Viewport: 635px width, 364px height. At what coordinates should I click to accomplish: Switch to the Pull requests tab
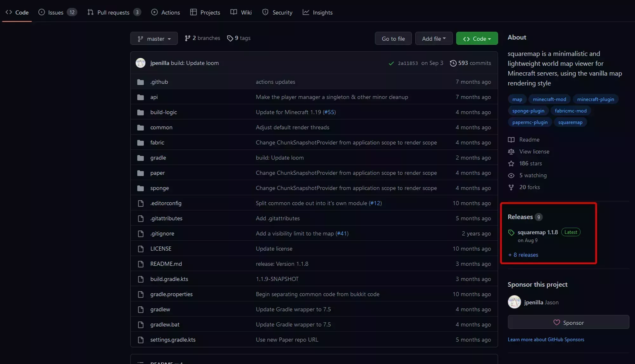pyautogui.click(x=113, y=12)
